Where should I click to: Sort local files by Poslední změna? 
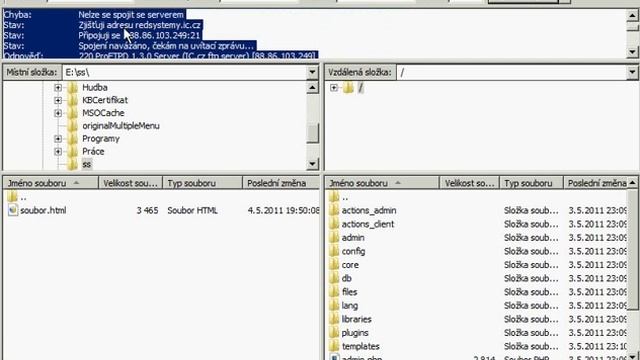[281, 183]
